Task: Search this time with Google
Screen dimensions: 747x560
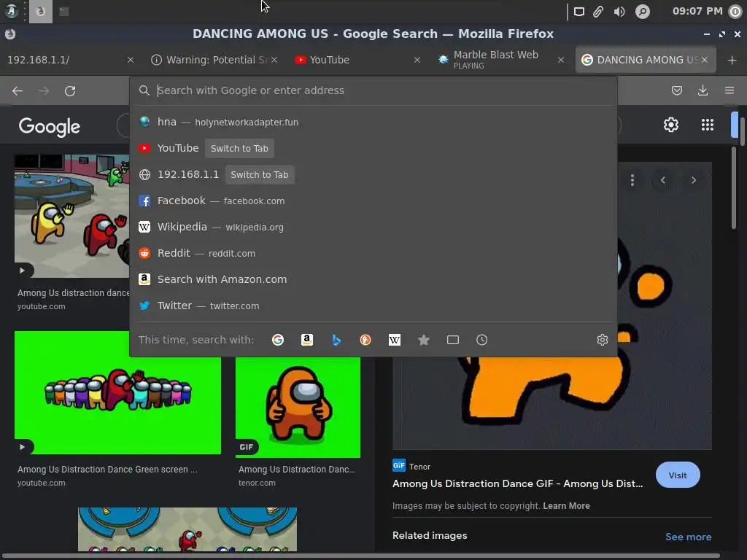Action: pos(278,340)
